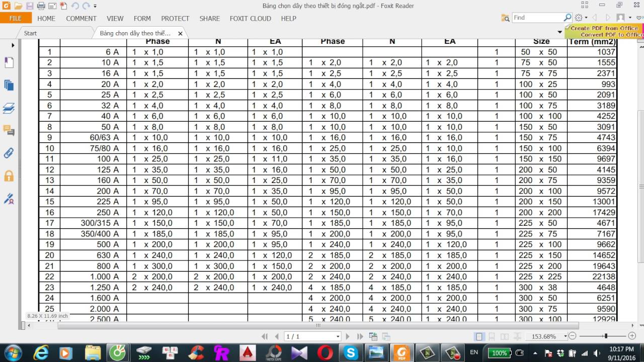The height and width of the screenshot is (362, 644).
Task: Open the document tab list dropdown arrow
Action: point(560,32)
